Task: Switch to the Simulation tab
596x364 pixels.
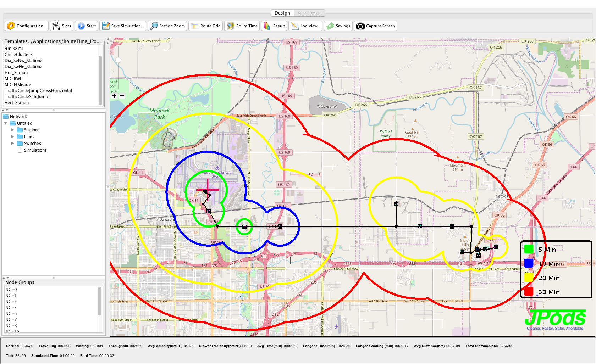Action: (x=310, y=13)
